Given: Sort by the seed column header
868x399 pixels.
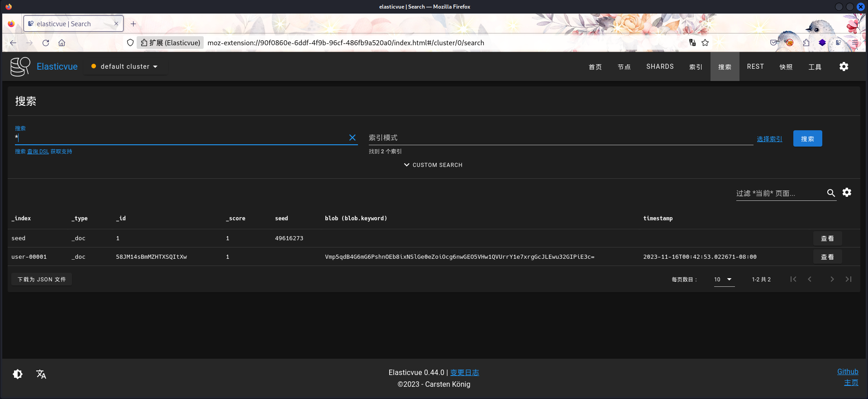Looking at the screenshot, I should [x=281, y=218].
